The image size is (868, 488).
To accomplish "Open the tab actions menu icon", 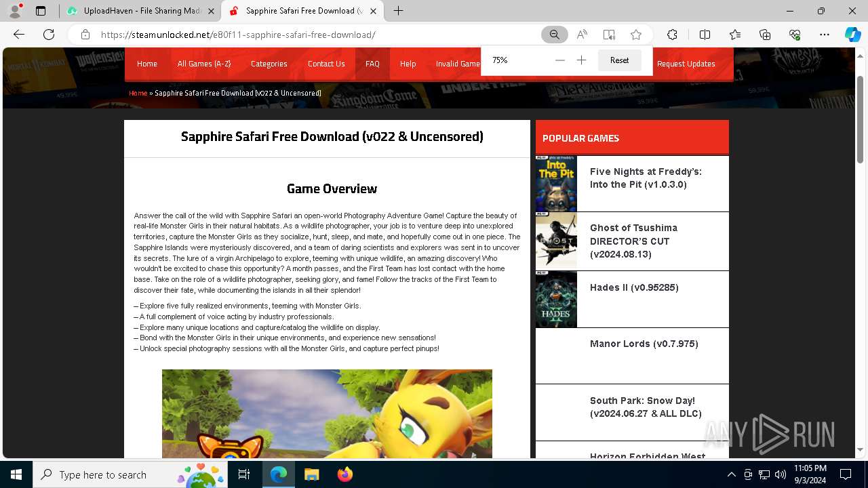I will 41,11.
